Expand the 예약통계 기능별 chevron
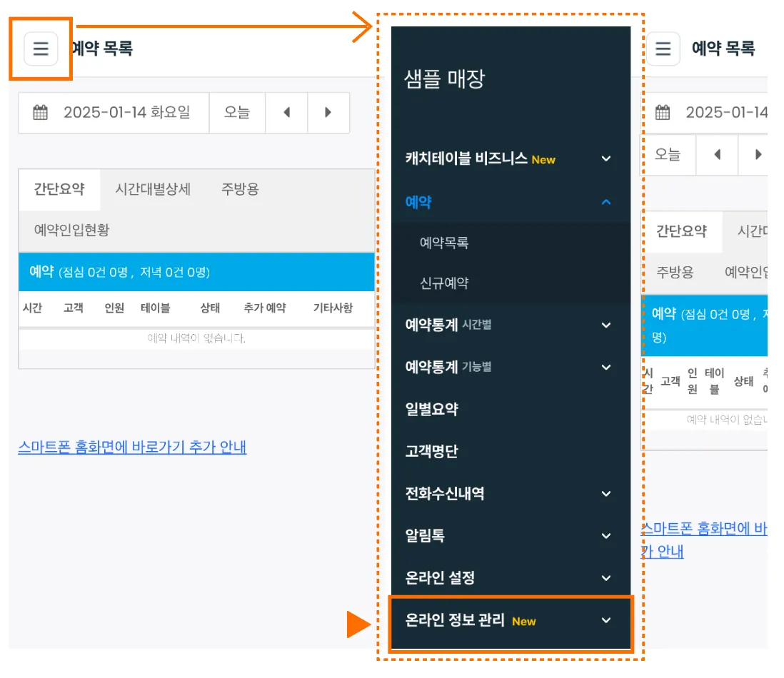Image resolution: width=784 pixels, height=678 pixels. pyautogui.click(x=606, y=368)
